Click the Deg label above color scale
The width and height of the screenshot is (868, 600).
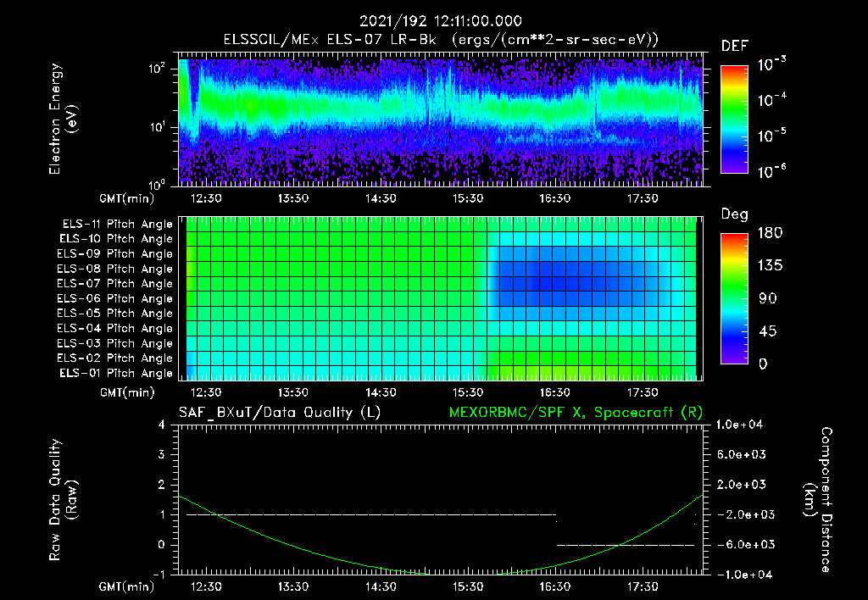coord(735,214)
